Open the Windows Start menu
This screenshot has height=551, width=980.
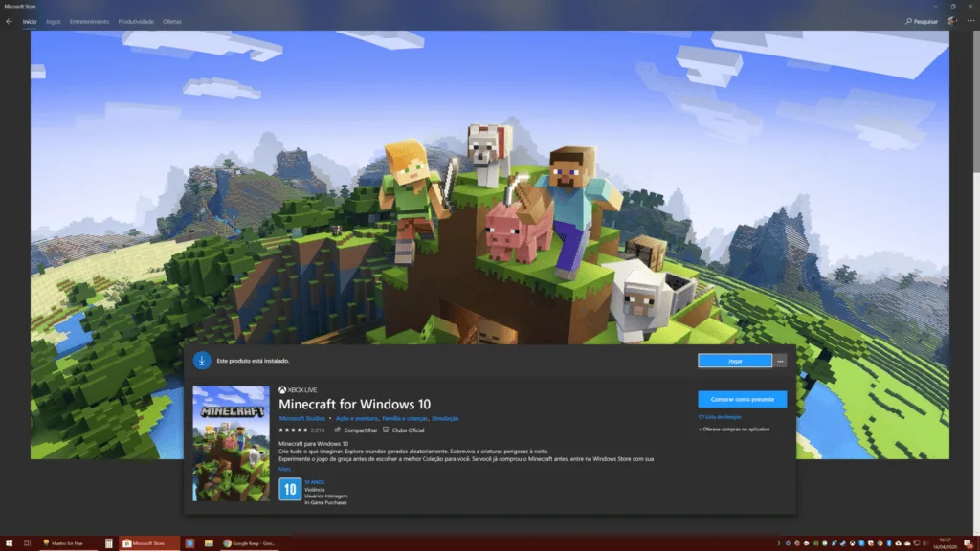(9, 543)
